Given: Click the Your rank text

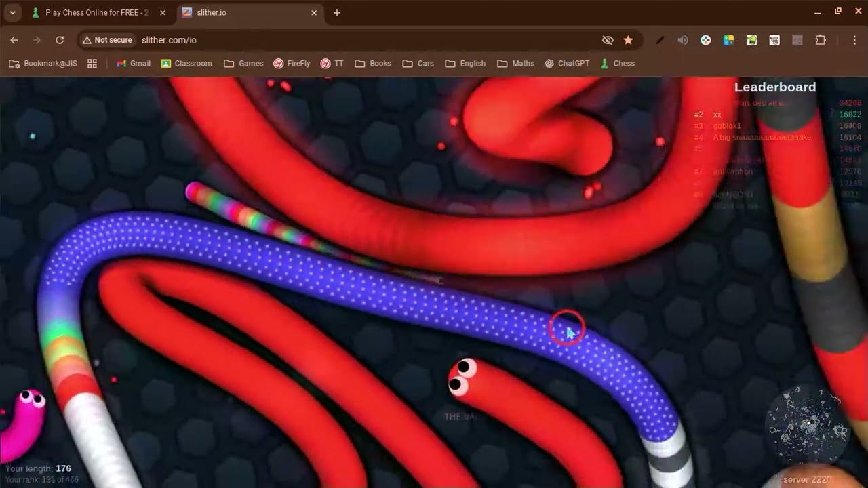Looking at the screenshot, I should [42, 480].
